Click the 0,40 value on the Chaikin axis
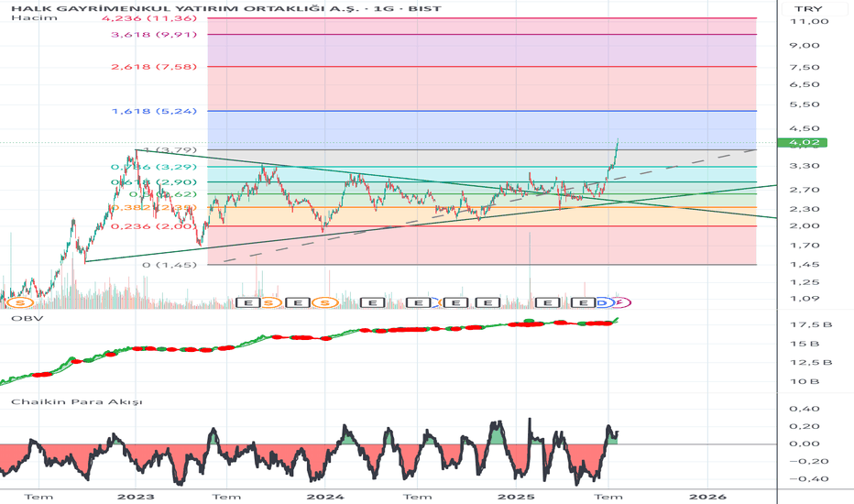Image resolution: width=854 pixels, height=504 pixels. 804,409
